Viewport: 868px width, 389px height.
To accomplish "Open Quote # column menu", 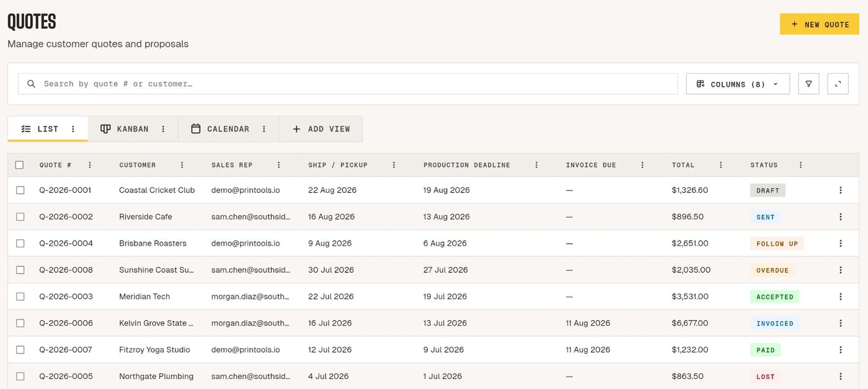I will (x=90, y=165).
